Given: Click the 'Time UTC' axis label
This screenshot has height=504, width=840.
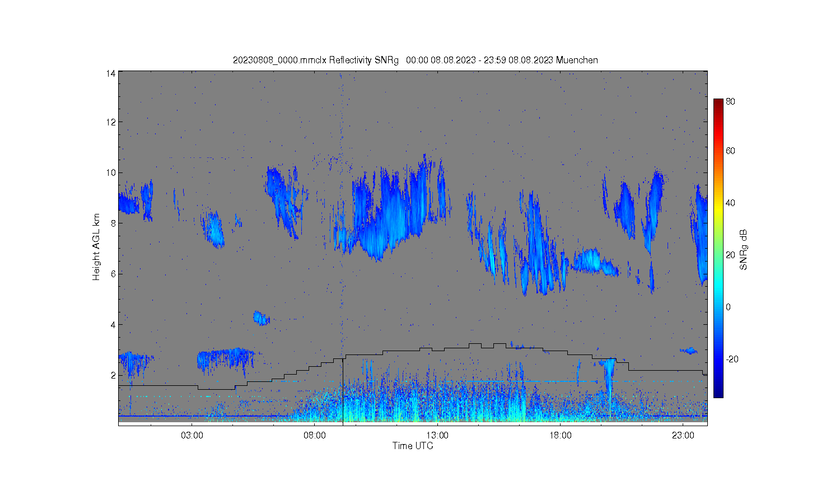Looking at the screenshot, I should (413, 446).
